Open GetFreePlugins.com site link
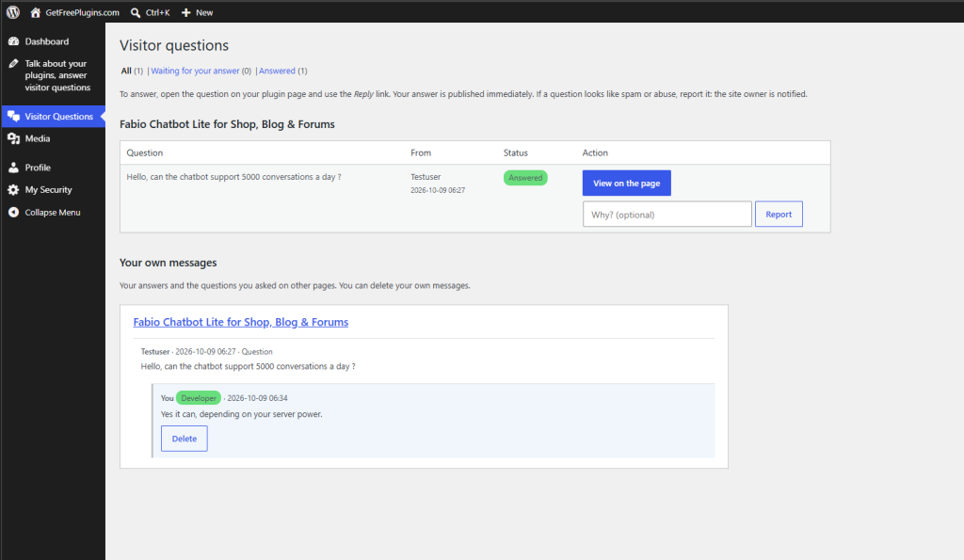Screen dimensions: 964x560 [83, 12]
